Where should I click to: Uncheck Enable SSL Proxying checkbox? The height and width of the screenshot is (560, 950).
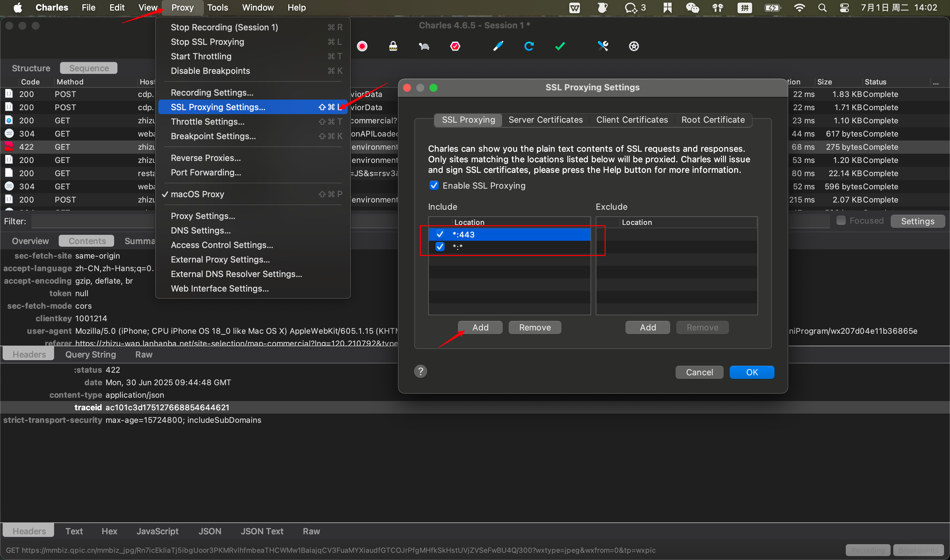coord(434,185)
